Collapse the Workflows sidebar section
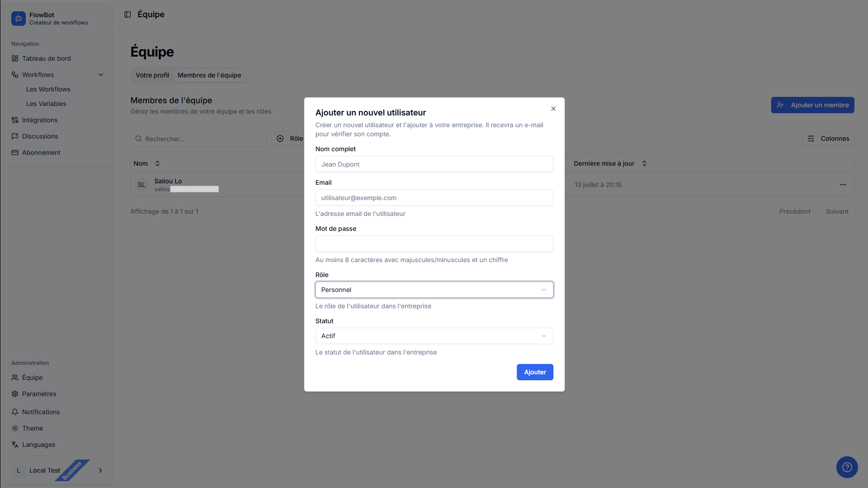Image resolution: width=868 pixels, height=488 pixels. (101, 75)
